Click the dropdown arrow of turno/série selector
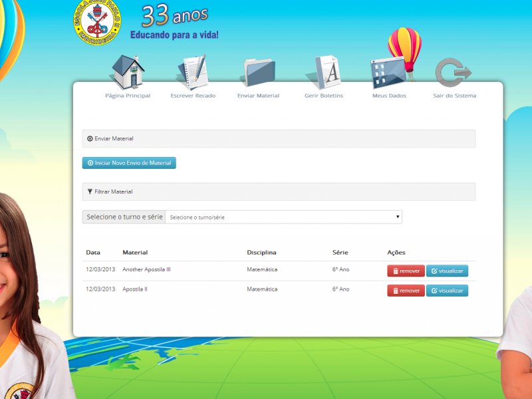Screen dimensions: 532x399 click(397, 217)
